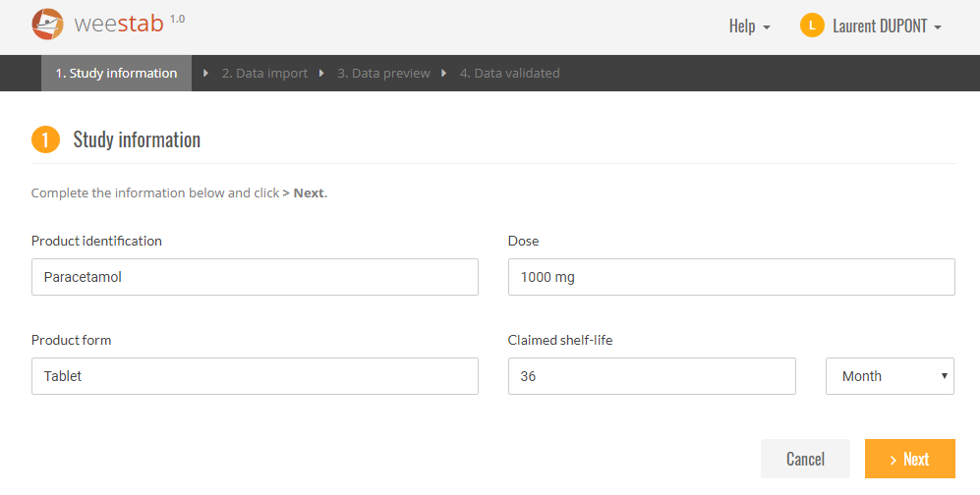This screenshot has height=495, width=980.
Task: Click the arrow before Data preview step
Action: click(x=321, y=73)
